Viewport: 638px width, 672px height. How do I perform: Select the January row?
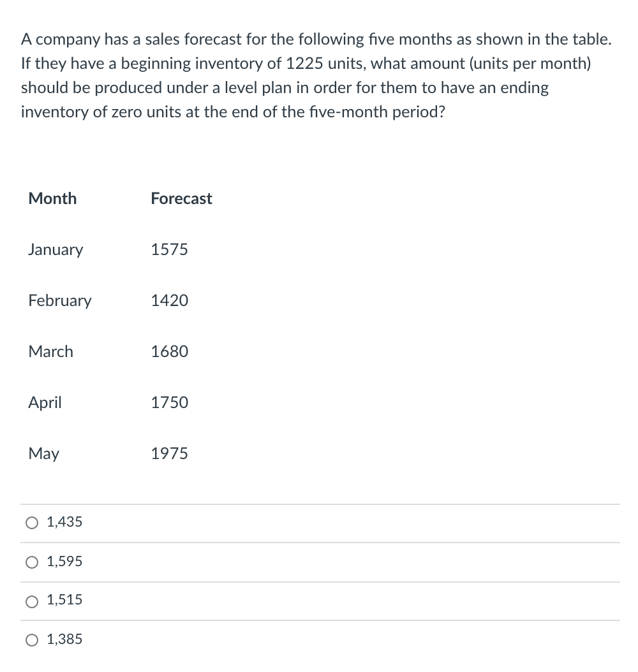coord(56,249)
